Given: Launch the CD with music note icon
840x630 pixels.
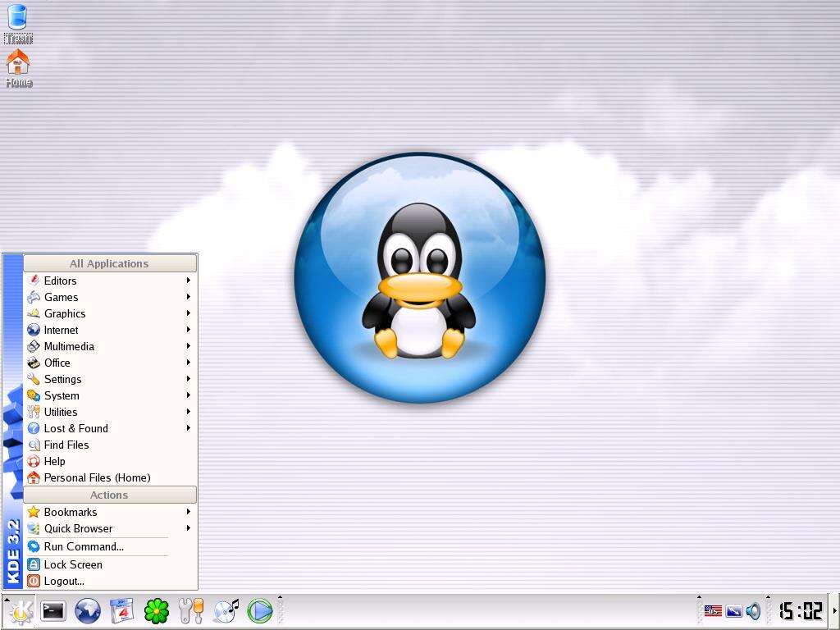Looking at the screenshot, I should [226, 610].
